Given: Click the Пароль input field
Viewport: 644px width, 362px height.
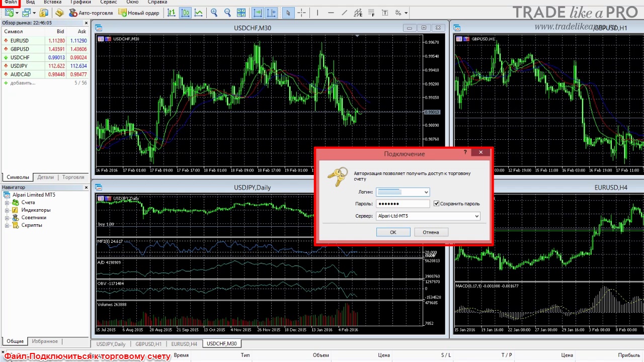Looking at the screenshot, I should pyautogui.click(x=403, y=204).
